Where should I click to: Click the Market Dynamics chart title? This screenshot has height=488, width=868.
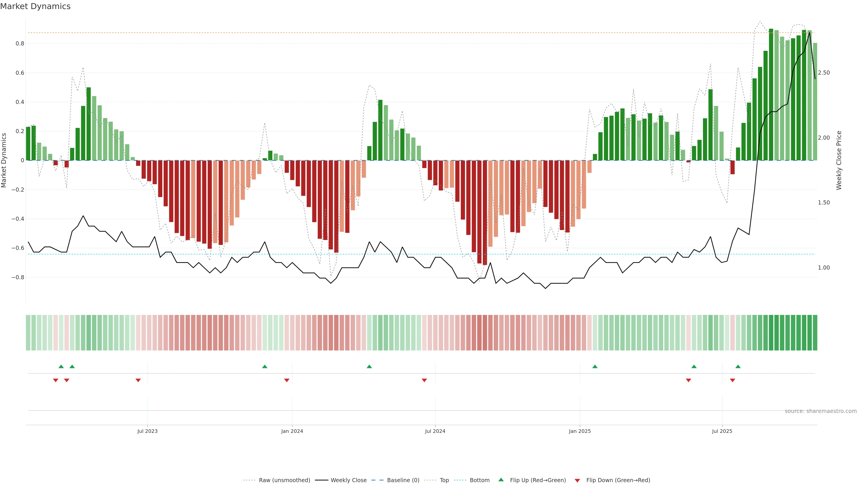35,6
